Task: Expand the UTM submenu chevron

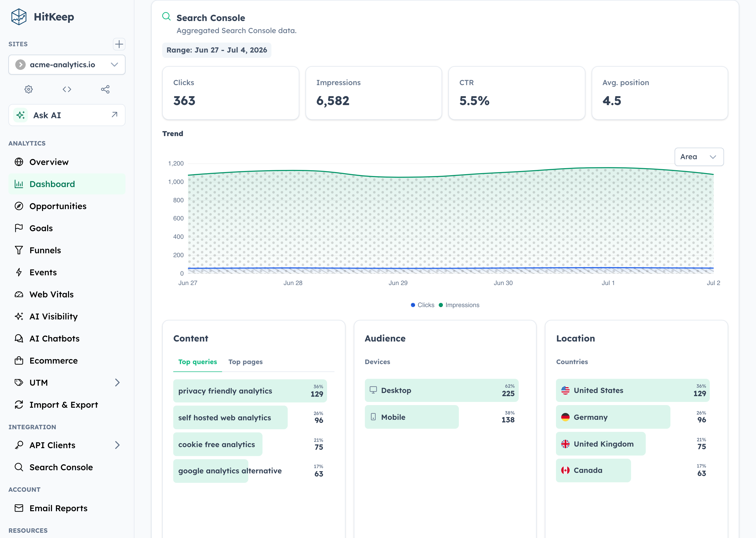Action: [x=117, y=382]
